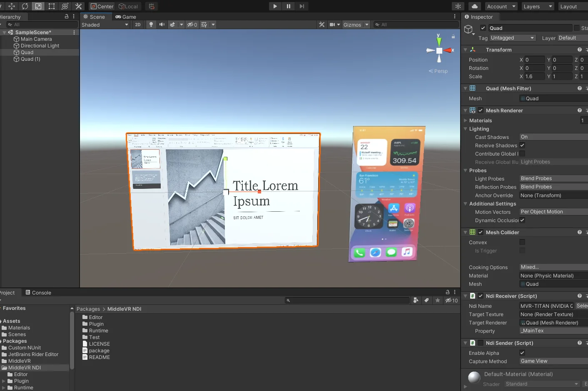Open collaboration services sun icon
The width and height of the screenshot is (588, 391).
(458, 6)
